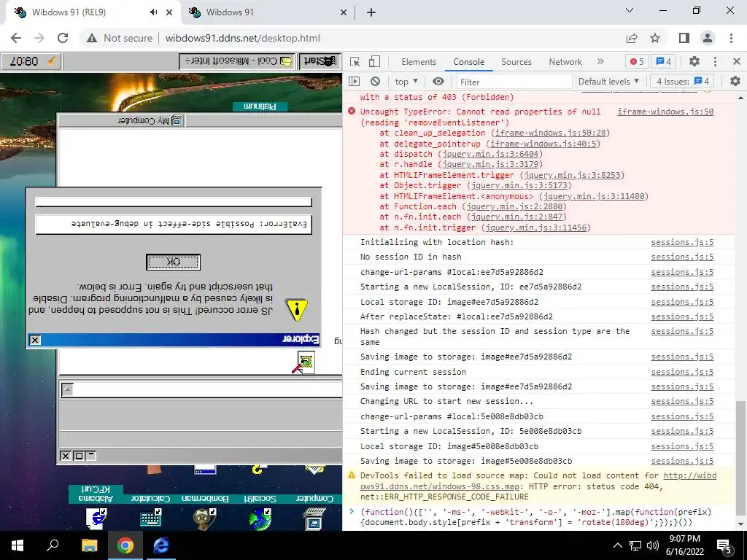Open the top context dropdown
Screen dimensions: 747x560
(406, 82)
